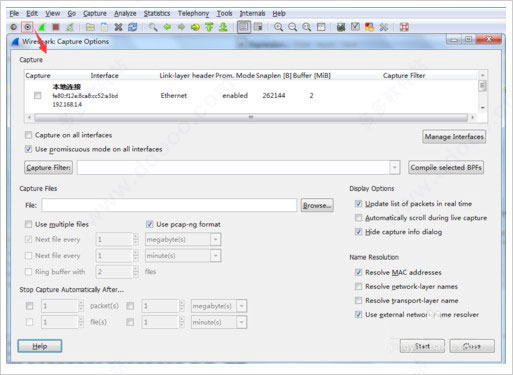
Task: Click the Capture Filter: button
Action: pyautogui.click(x=48, y=167)
